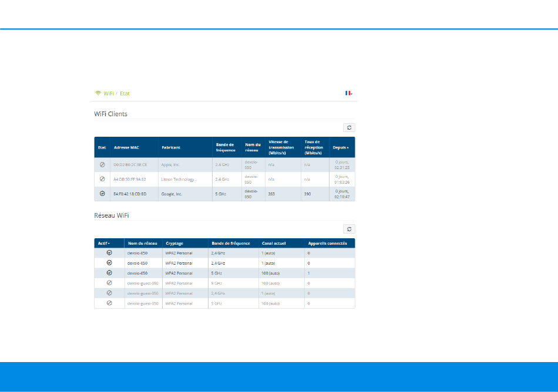Click the Taux de réception column header
This screenshot has width=558, height=392.
click(314, 147)
